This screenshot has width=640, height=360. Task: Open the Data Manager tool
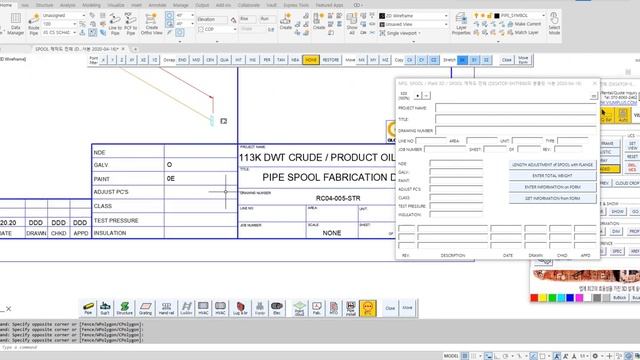[x=16, y=24]
